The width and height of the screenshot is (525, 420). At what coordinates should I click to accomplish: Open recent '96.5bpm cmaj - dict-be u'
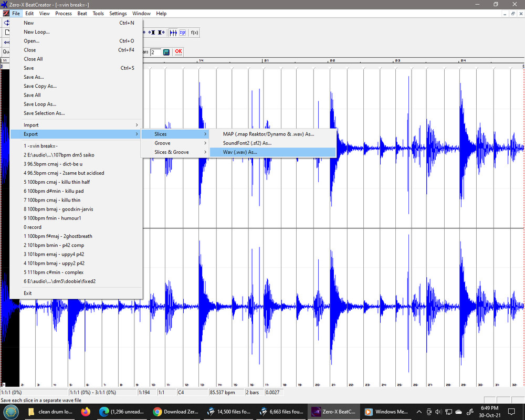[x=76, y=164]
